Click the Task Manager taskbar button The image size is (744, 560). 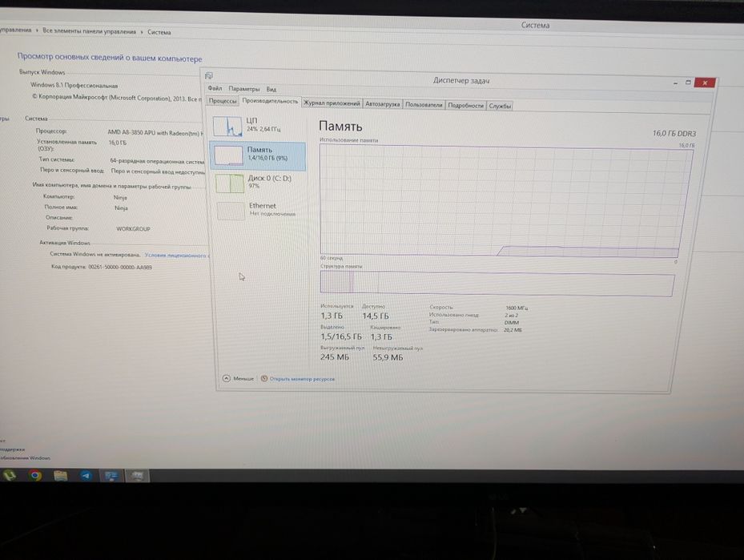point(138,476)
